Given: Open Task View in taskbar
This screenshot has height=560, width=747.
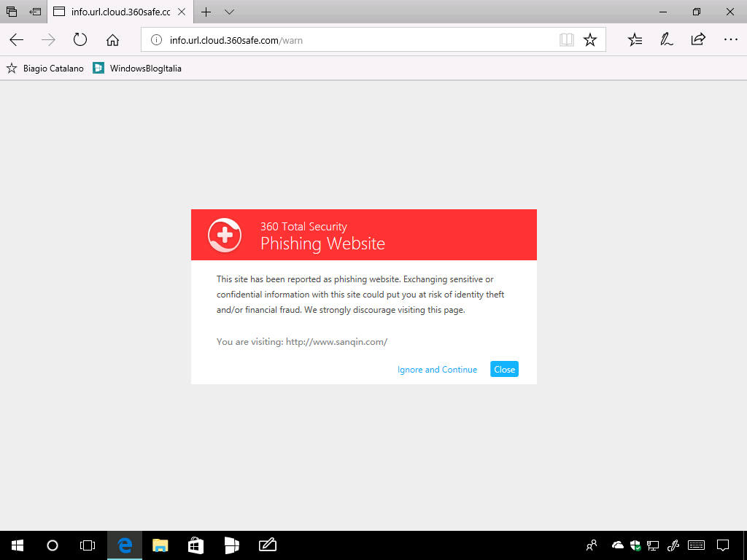Looking at the screenshot, I should 88,545.
